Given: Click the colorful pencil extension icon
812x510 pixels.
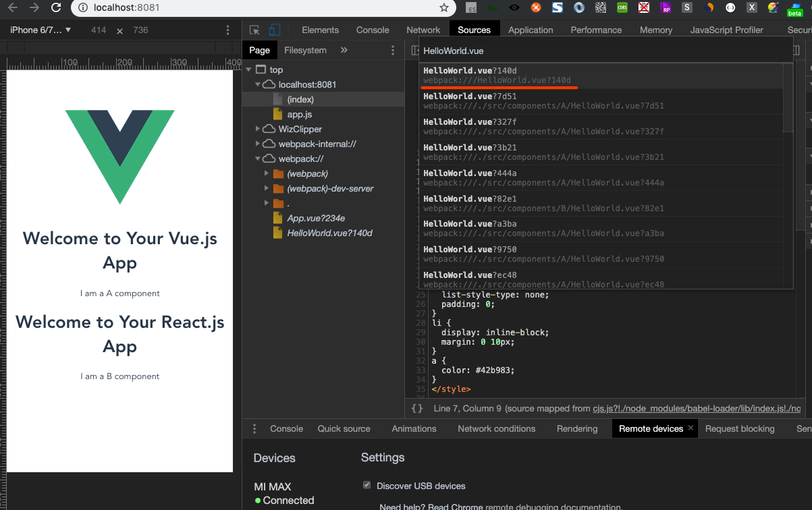Looking at the screenshot, I should [x=773, y=8].
